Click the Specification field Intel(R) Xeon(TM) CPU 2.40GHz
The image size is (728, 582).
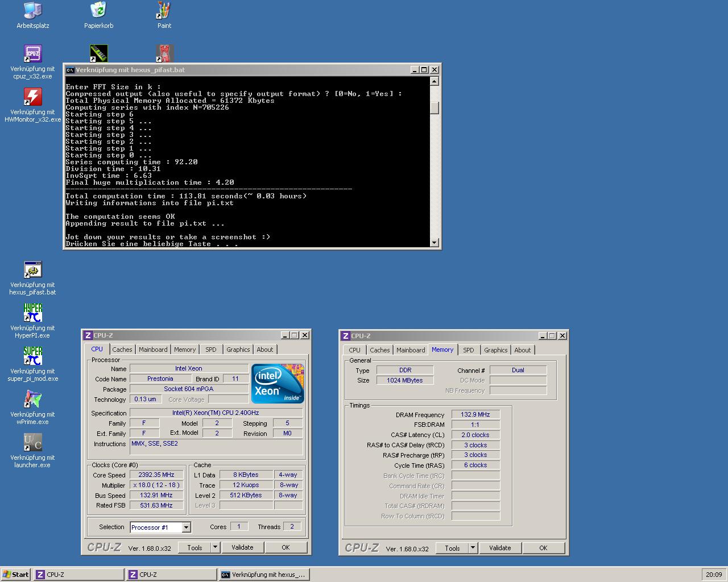coord(216,413)
